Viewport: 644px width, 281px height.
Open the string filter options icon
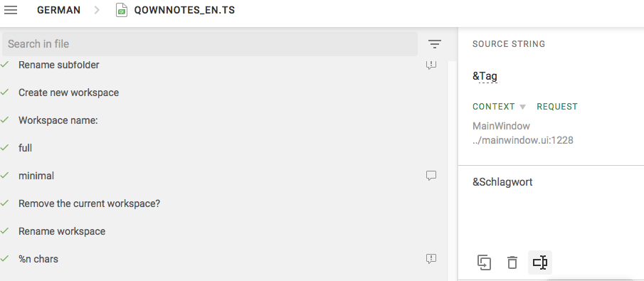click(x=435, y=44)
